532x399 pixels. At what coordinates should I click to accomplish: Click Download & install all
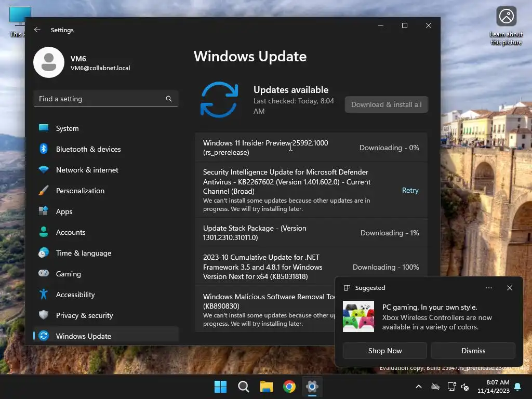click(387, 104)
